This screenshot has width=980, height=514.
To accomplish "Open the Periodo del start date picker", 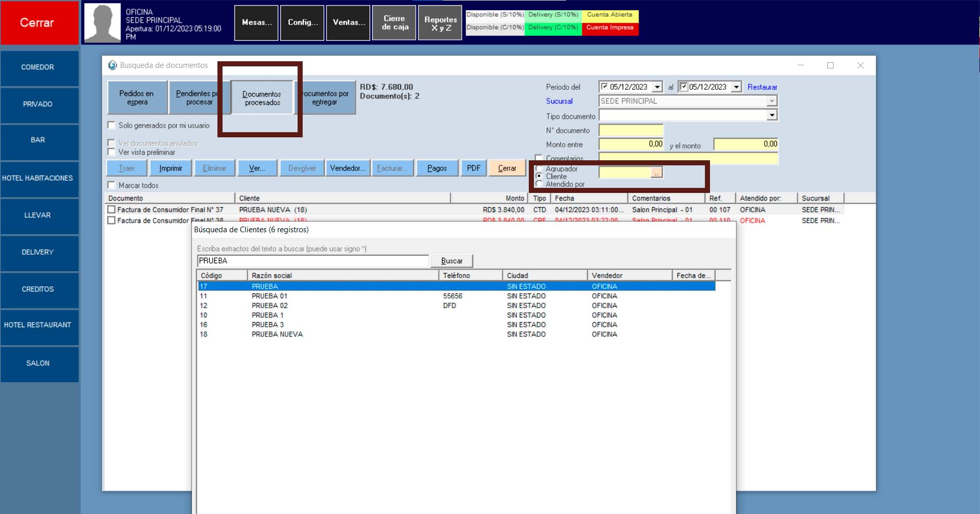I will coord(658,87).
